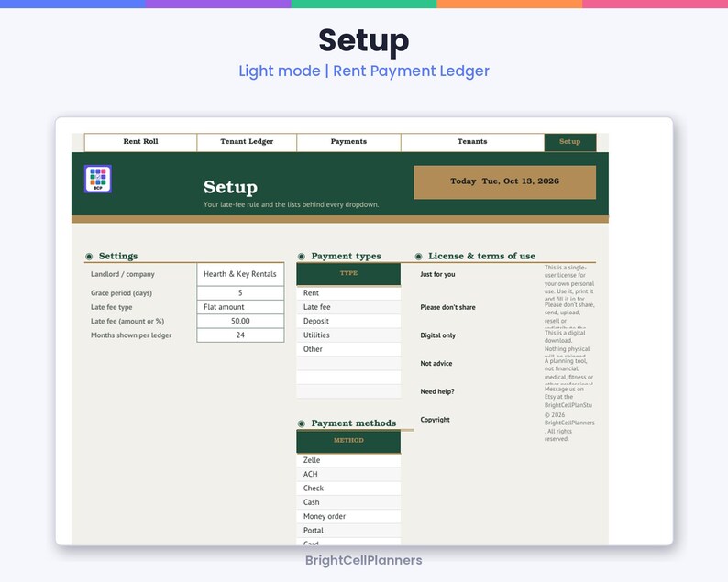This screenshot has height=582, width=728.
Task: Click the Landlord / company label
Action: pos(123,274)
